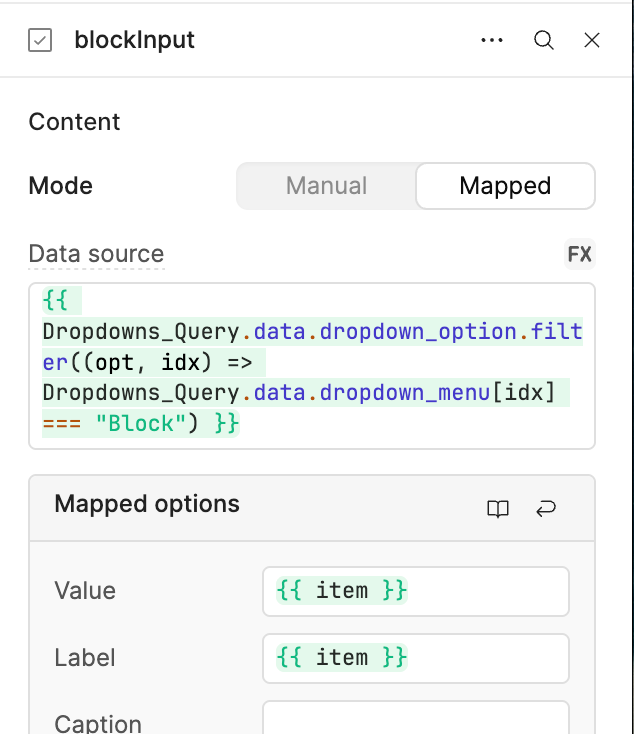Click the Caption label text
This screenshot has width=634, height=734.
(x=98, y=723)
